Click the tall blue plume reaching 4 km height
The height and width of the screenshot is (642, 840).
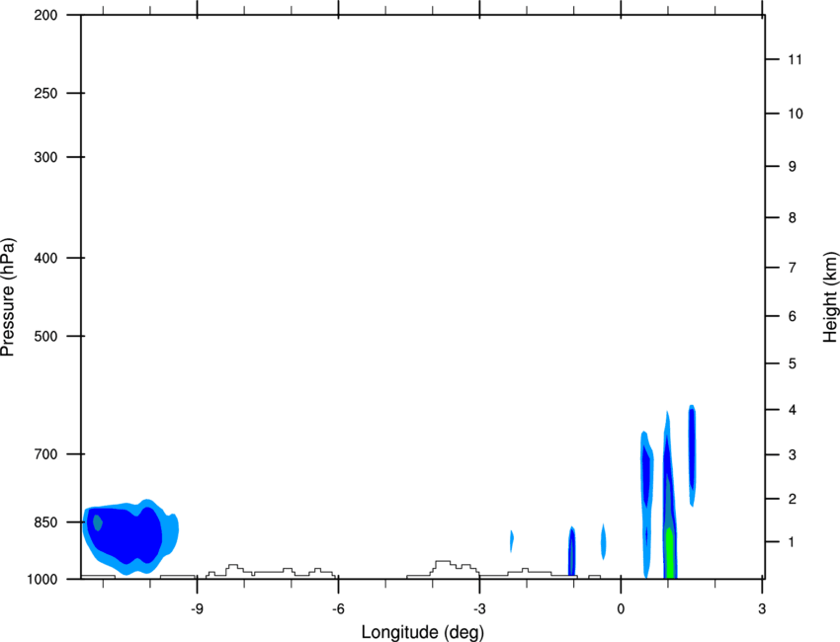(692, 455)
